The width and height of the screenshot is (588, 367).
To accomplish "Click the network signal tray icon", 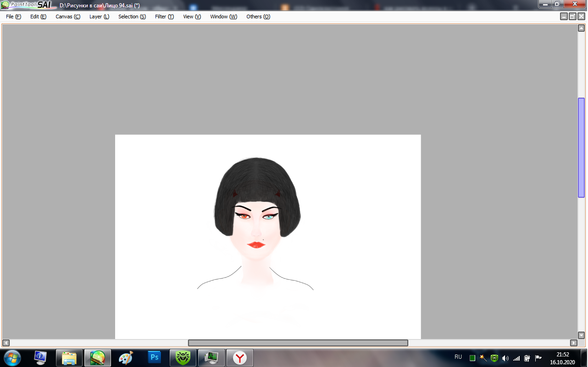I will pyautogui.click(x=516, y=358).
